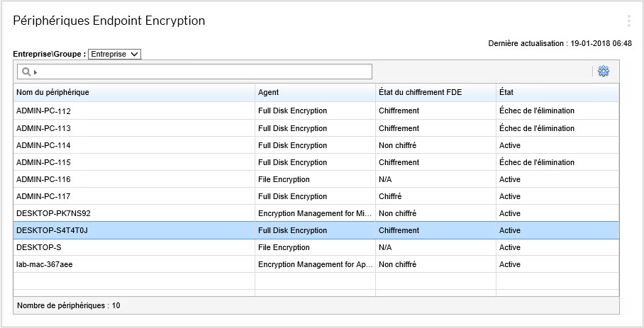Expand the Entreprise group dropdown
The image size is (644, 328).
[x=115, y=54]
